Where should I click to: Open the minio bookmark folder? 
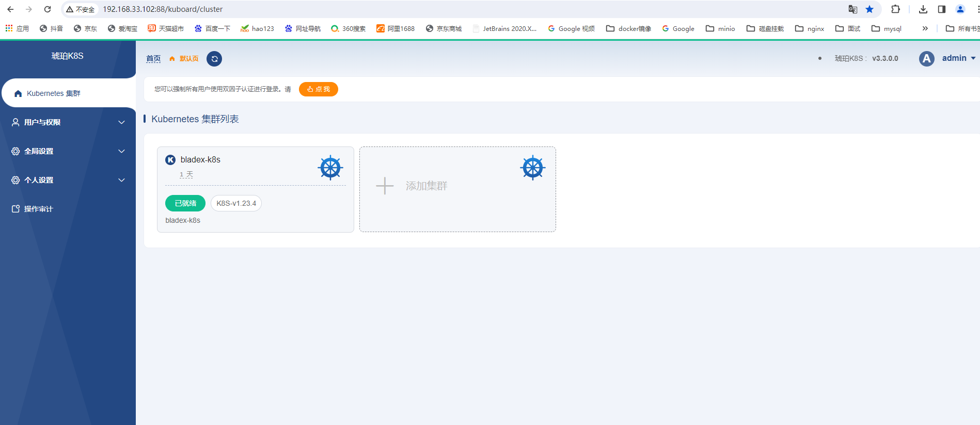click(720, 28)
